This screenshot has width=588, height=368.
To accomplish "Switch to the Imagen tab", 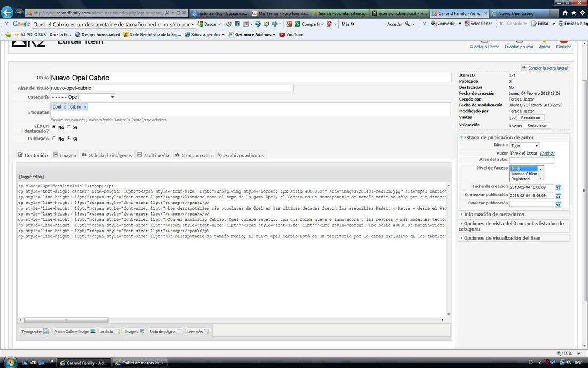I will (x=65, y=155).
